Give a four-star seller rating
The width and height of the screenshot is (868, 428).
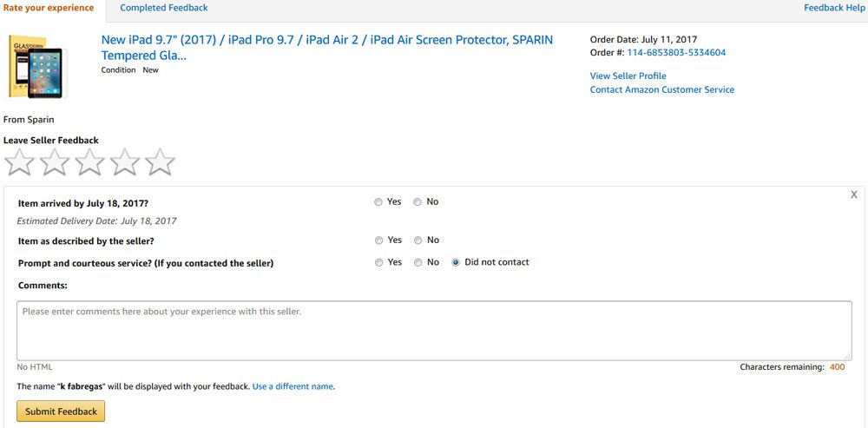pos(124,161)
